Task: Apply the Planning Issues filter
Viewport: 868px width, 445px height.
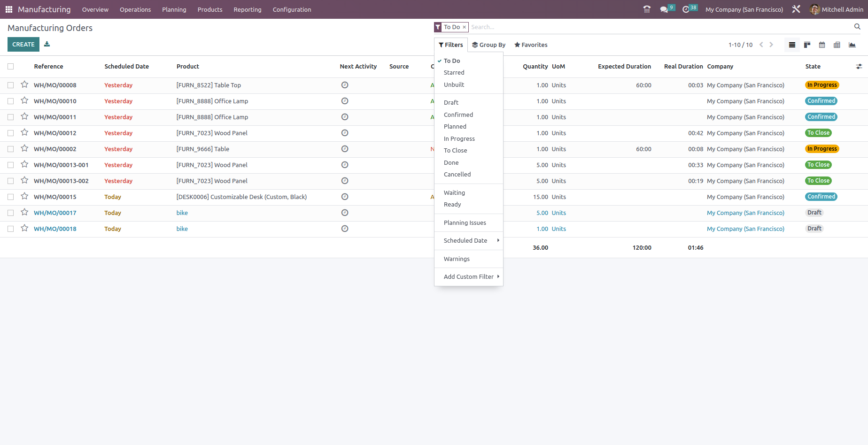Action: point(469,223)
